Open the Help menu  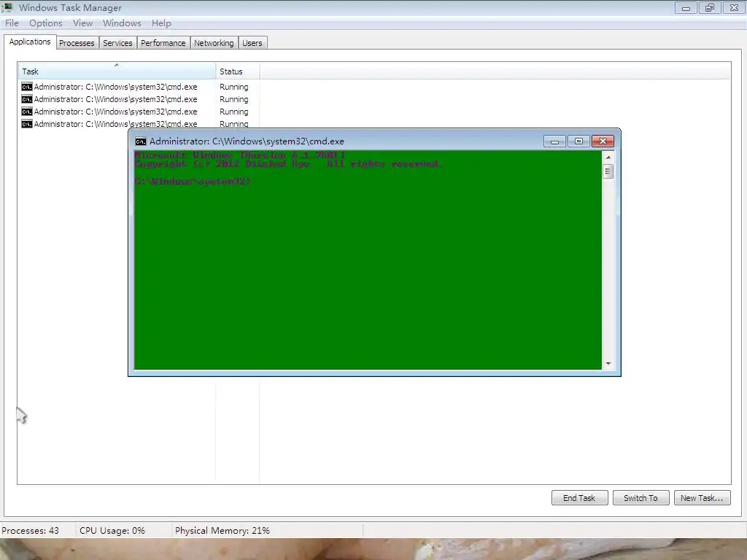pyautogui.click(x=161, y=23)
